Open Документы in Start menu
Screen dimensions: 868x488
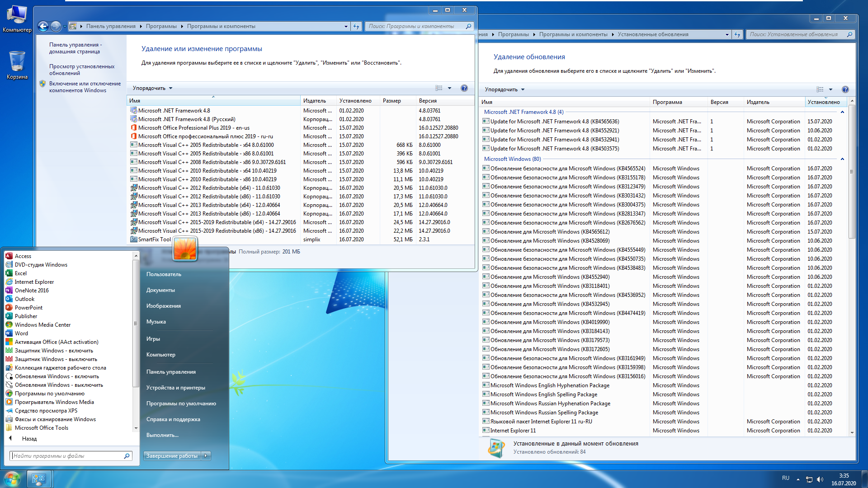coord(160,290)
